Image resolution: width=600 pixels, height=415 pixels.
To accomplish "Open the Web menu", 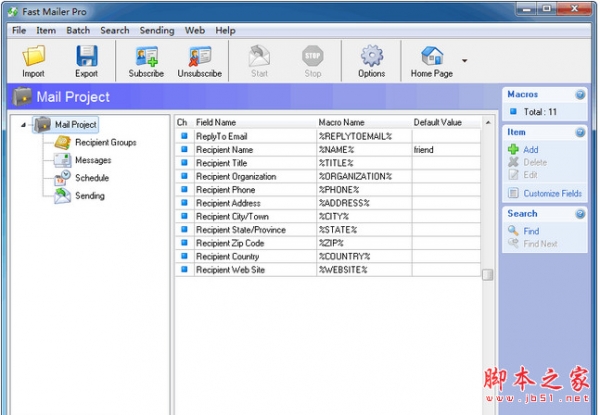I will (x=195, y=30).
